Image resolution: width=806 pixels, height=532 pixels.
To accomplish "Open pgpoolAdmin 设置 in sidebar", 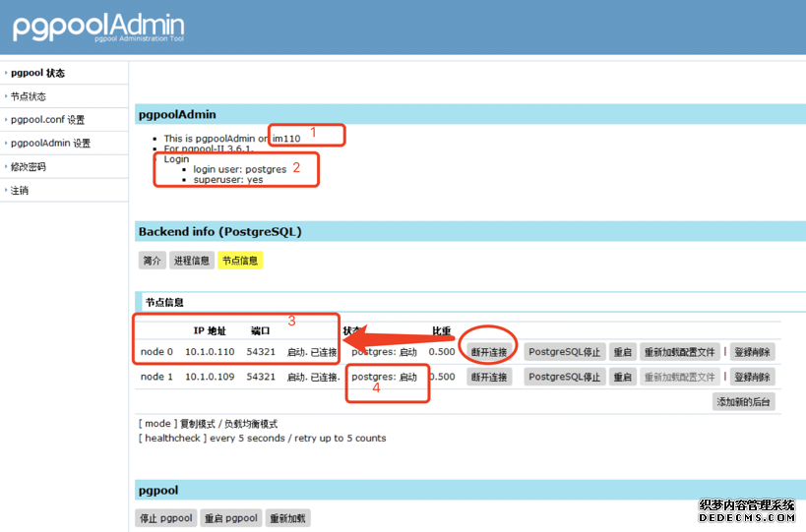I will pos(50,144).
